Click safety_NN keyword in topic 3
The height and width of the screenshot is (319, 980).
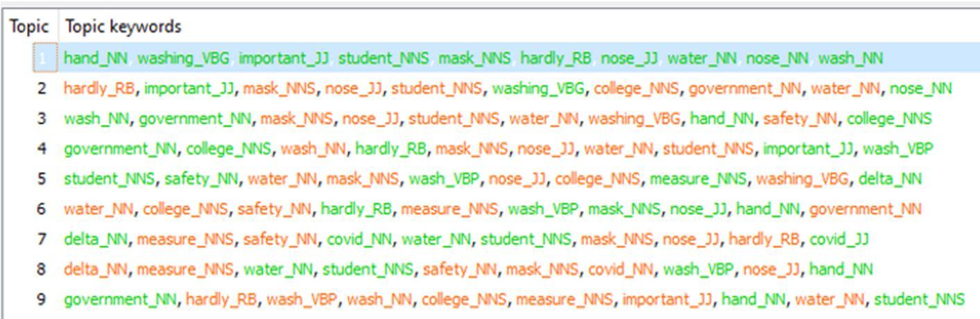[x=800, y=119]
